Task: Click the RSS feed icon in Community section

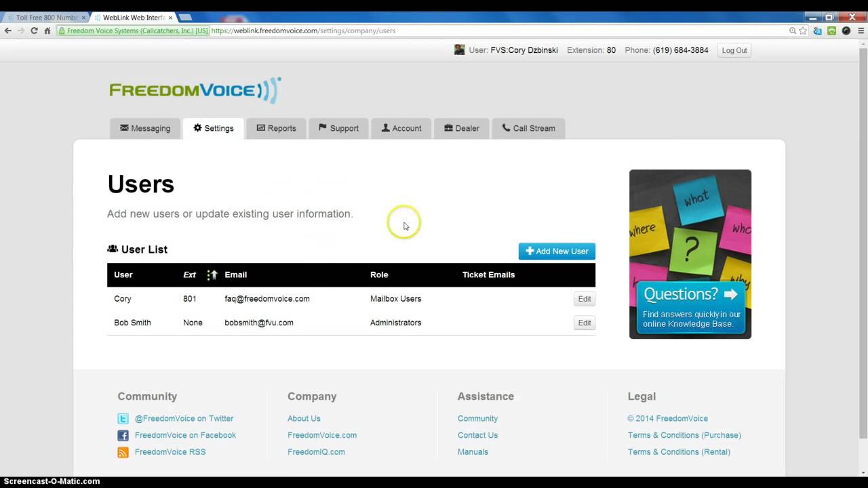Action: click(x=123, y=452)
